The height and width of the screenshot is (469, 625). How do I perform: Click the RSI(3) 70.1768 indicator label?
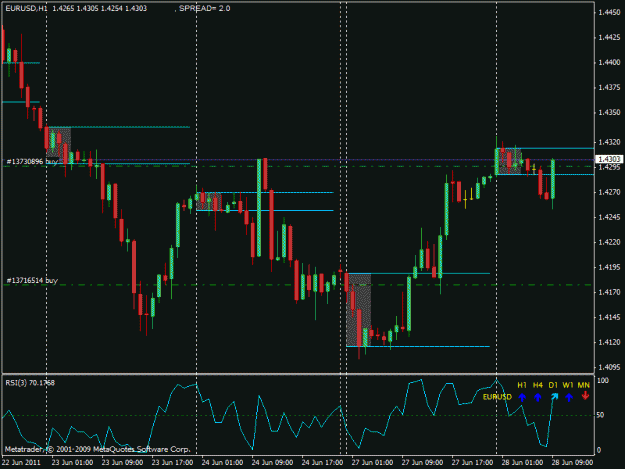pyautogui.click(x=30, y=383)
